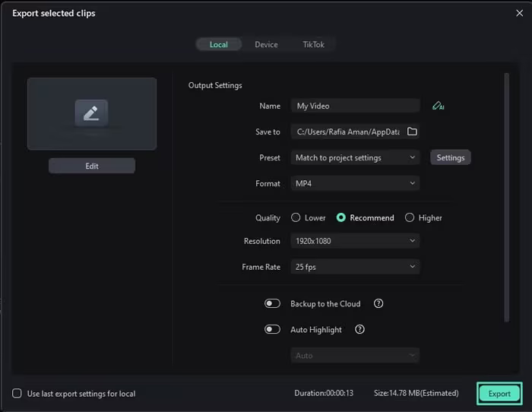This screenshot has width=532, height=412.
Task: Select the Lower quality option
Action: coord(296,217)
